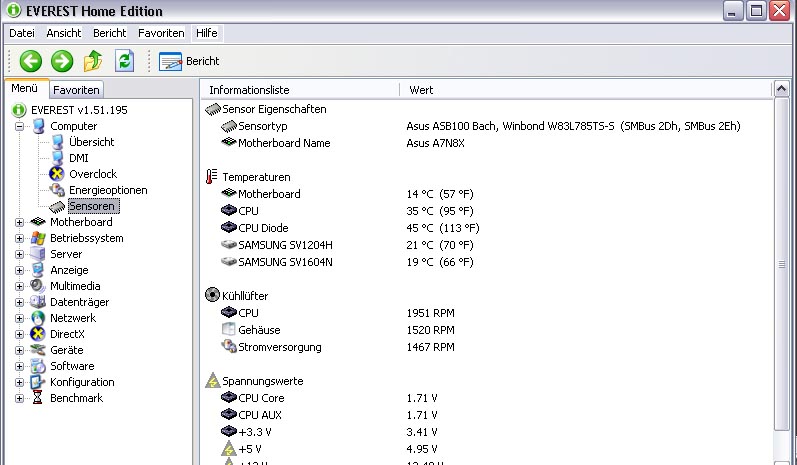Viewport: 797px width, 465px height.
Task: Click the Multimedia speaker icon
Action: tap(38, 286)
